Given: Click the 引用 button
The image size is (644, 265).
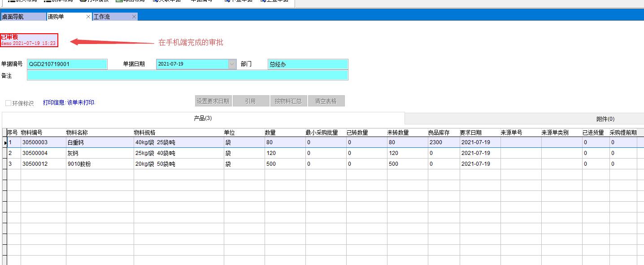Looking at the screenshot, I should click(251, 101).
